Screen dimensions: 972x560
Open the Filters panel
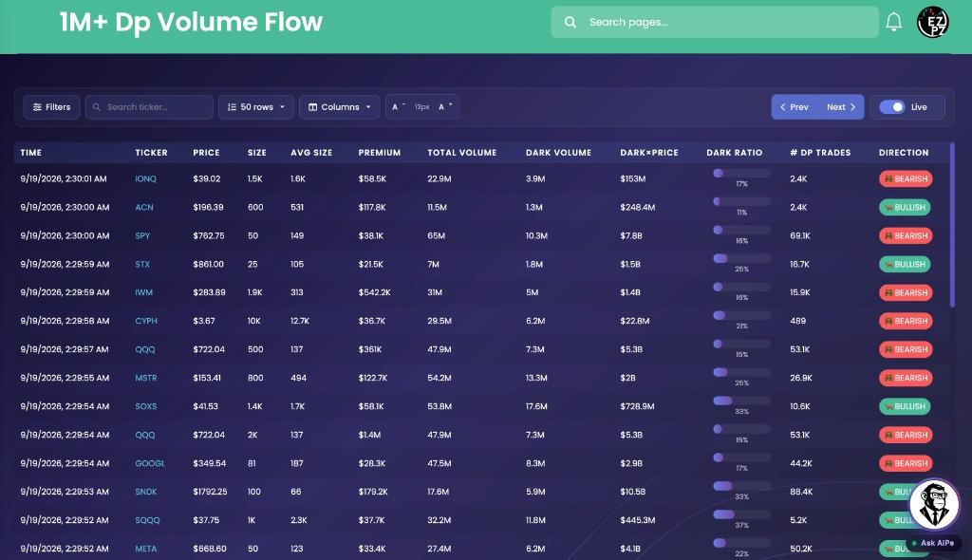(x=51, y=106)
